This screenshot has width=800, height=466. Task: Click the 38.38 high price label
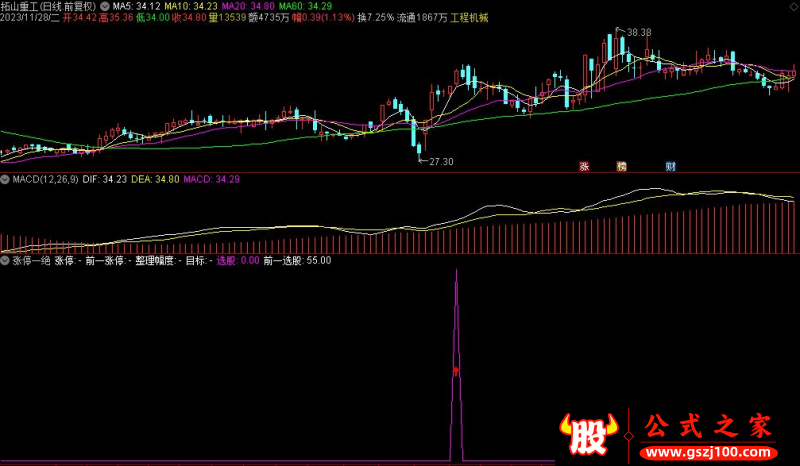click(x=639, y=32)
